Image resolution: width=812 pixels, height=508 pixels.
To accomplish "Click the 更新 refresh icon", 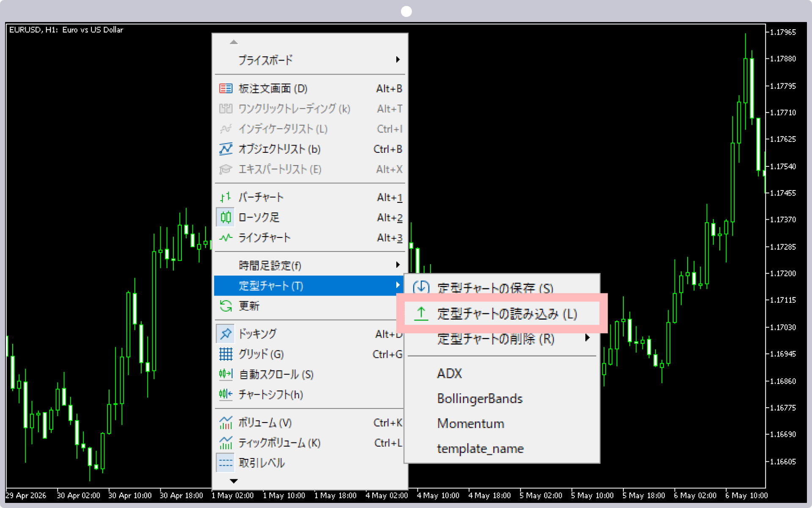I will pos(226,306).
